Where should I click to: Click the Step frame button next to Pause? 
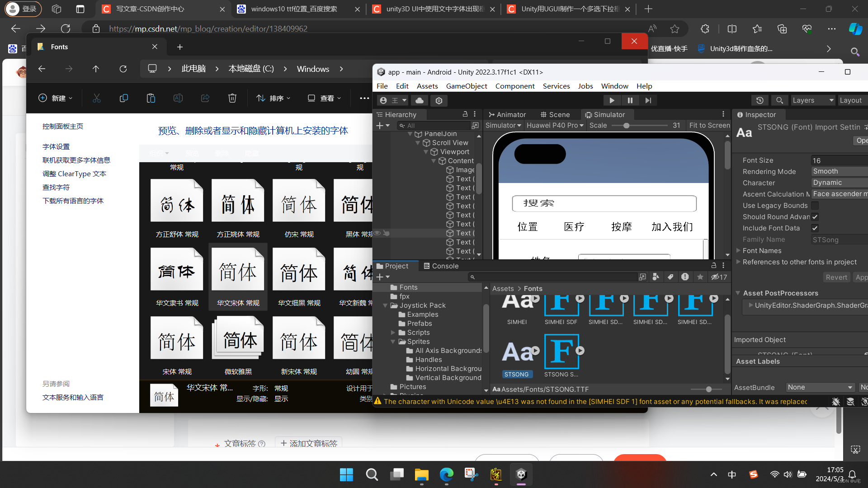coord(648,100)
